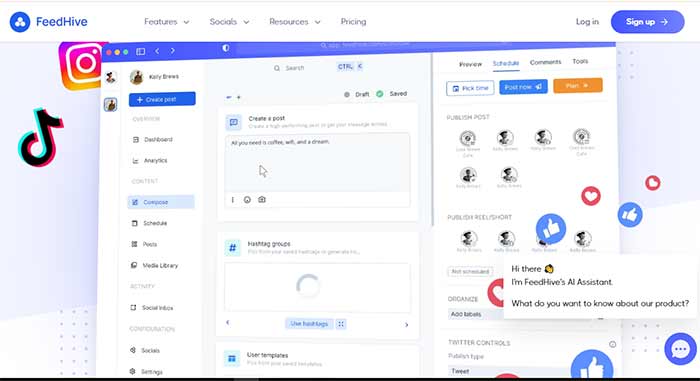The height and width of the screenshot is (381, 700).
Task: Click the Post now button
Action: (x=523, y=87)
